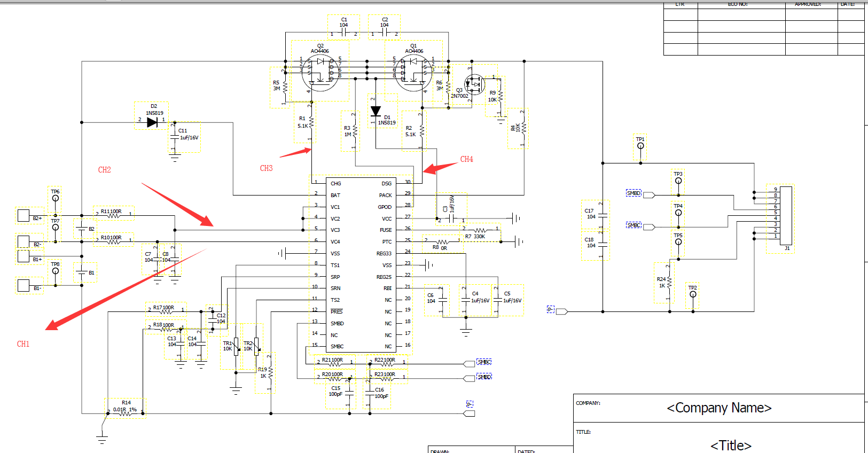Click the R21 100R resistor label
The width and height of the screenshot is (868, 453).
coord(332,360)
